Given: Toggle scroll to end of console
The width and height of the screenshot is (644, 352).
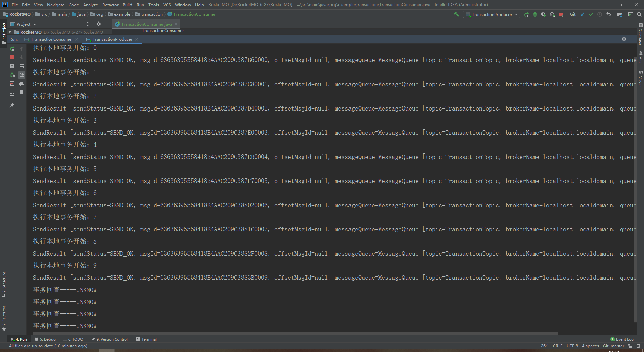Looking at the screenshot, I should point(22,75).
